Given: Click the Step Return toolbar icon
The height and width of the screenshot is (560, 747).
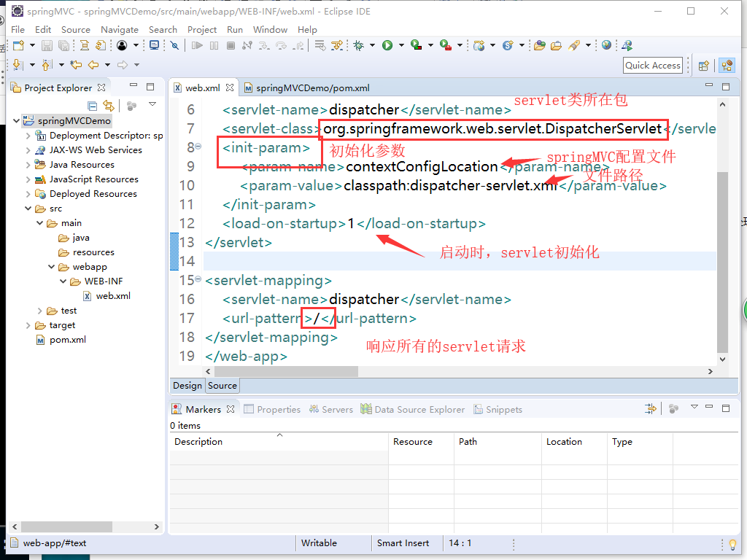Looking at the screenshot, I should [x=298, y=45].
